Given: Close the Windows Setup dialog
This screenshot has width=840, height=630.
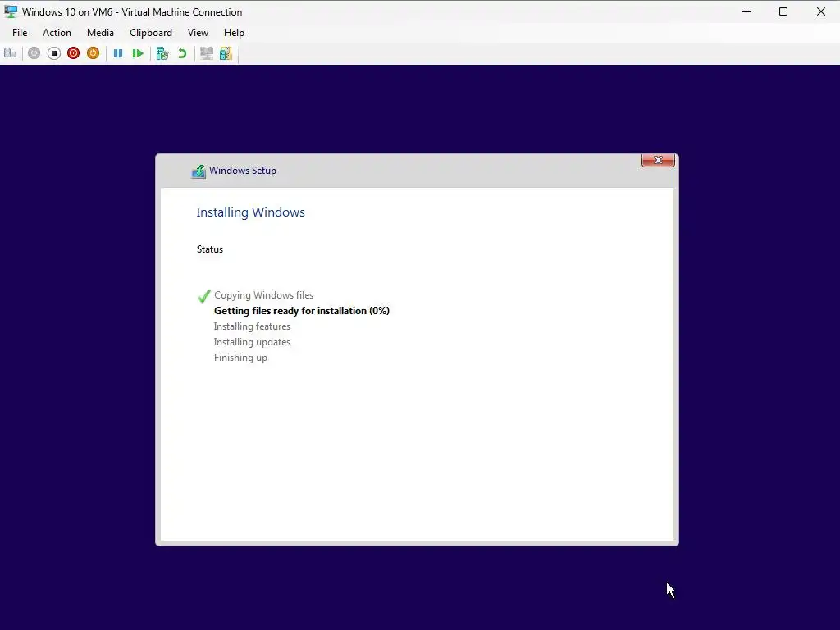Looking at the screenshot, I should pos(658,160).
